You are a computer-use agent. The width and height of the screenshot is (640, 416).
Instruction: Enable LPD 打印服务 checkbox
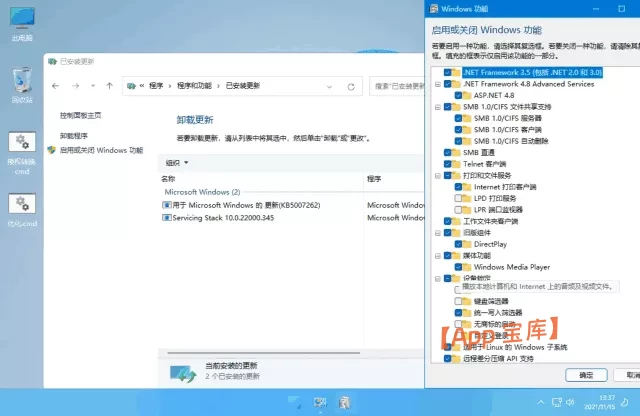click(x=458, y=198)
